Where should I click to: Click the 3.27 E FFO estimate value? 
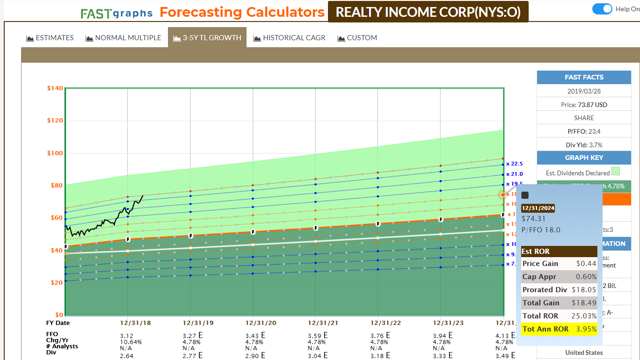pos(192,336)
